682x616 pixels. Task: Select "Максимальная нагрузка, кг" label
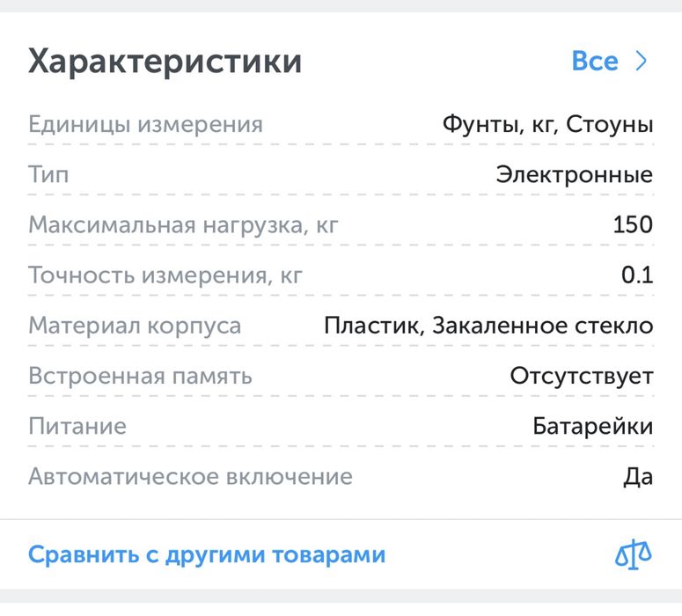coord(183,225)
